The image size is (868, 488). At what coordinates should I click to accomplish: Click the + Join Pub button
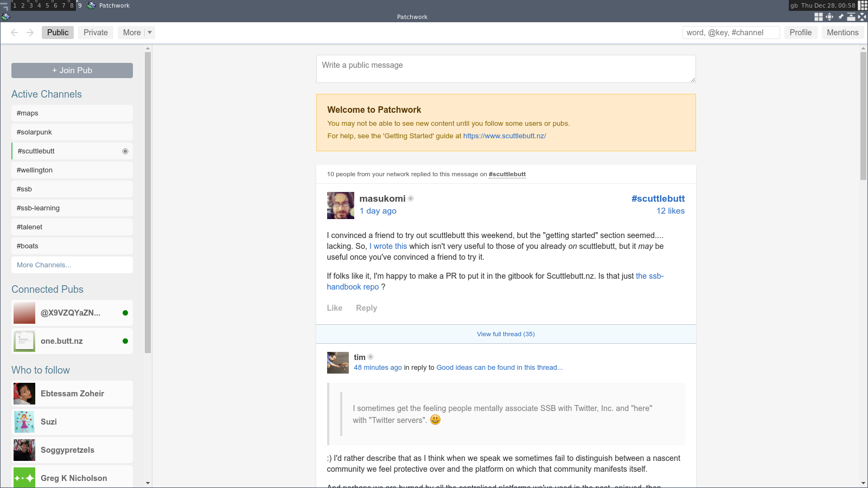coord(72,70)
